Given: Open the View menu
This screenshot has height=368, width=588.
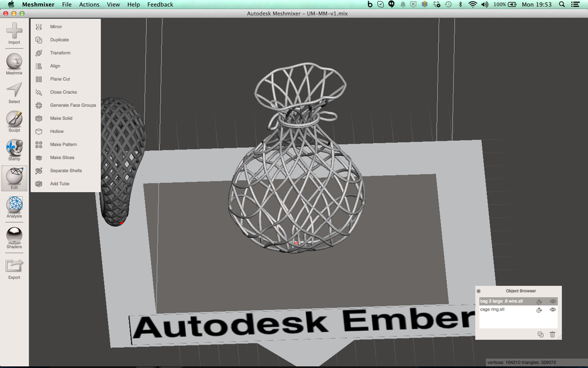Looking at the screenshot, I should 113,5.
